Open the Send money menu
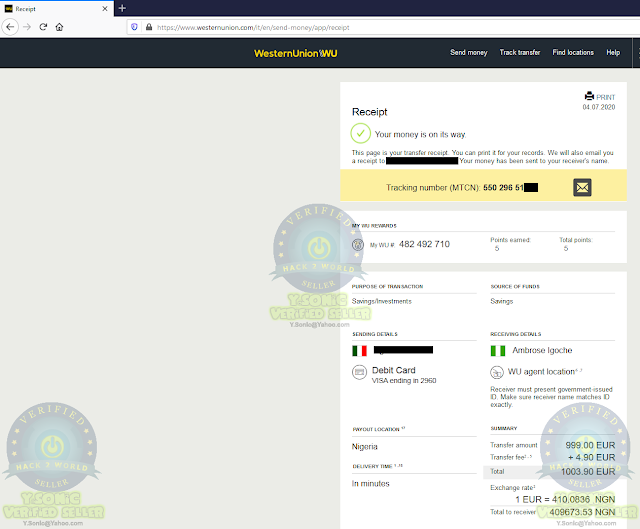This screenshot has height=529, width=640. click(x=469, y=52)
